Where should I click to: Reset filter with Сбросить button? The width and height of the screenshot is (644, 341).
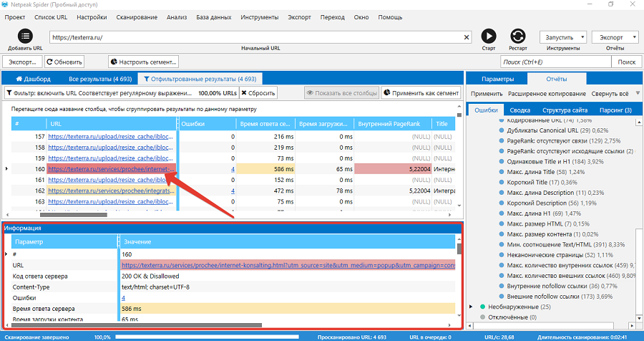(258, 93)
